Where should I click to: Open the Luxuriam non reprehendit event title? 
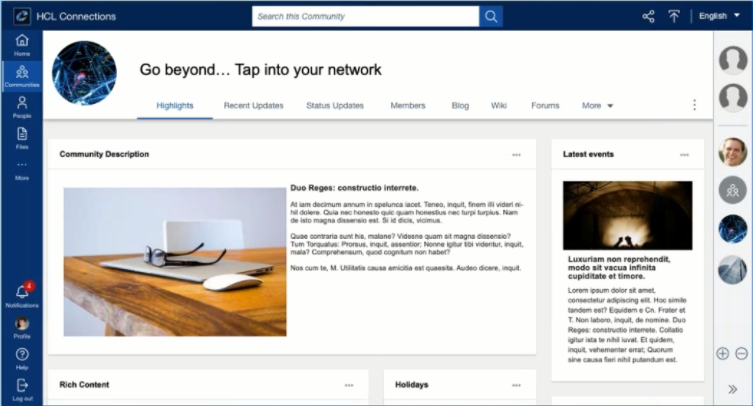click(x=619, y=268)
